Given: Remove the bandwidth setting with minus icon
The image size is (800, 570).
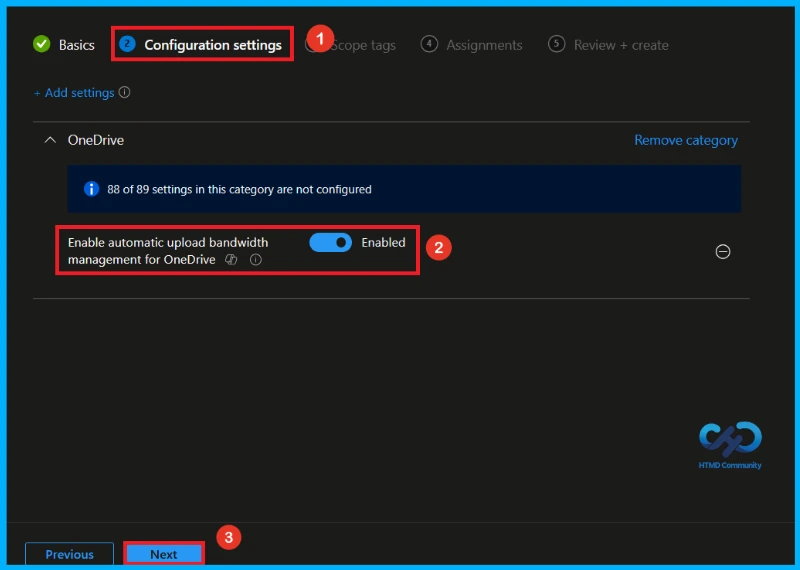Looking at the screenshot, I should point(723,252).
